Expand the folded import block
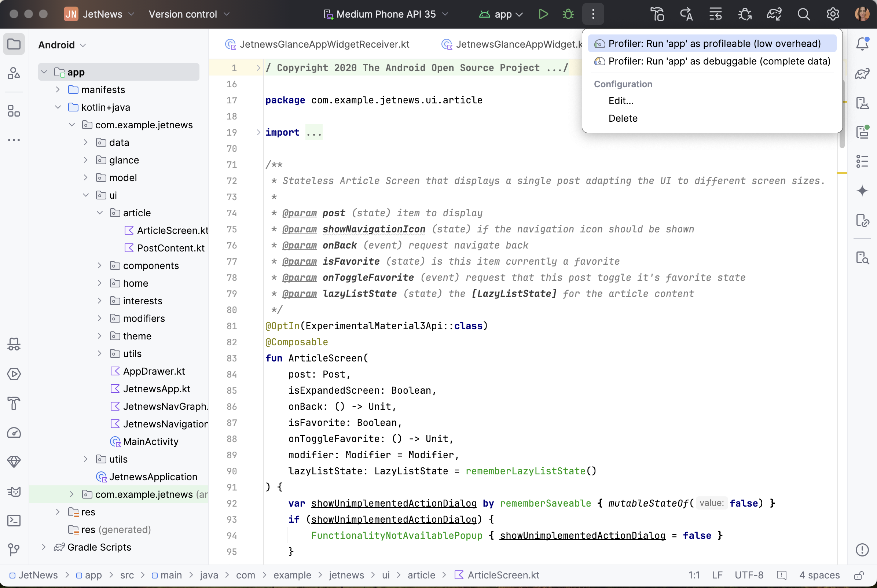 coord(258,132)
